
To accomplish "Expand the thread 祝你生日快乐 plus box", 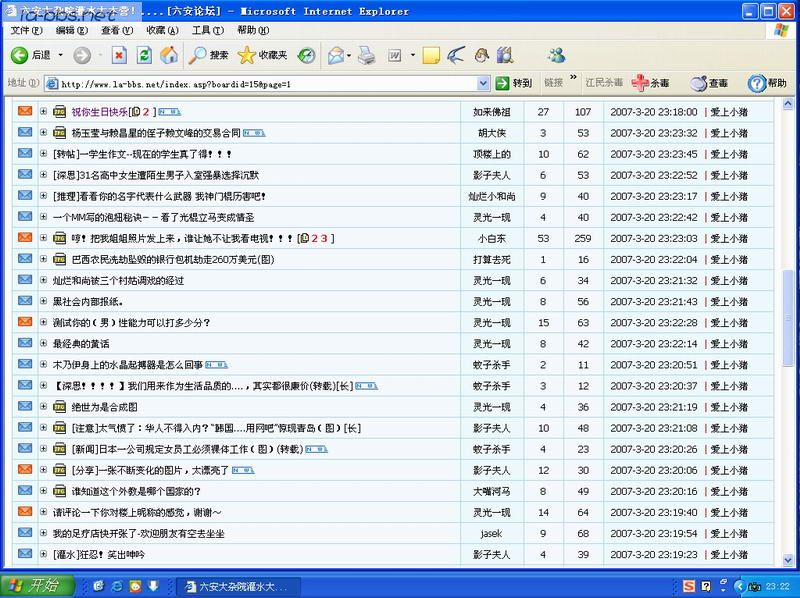I will [x=44, y=111].
